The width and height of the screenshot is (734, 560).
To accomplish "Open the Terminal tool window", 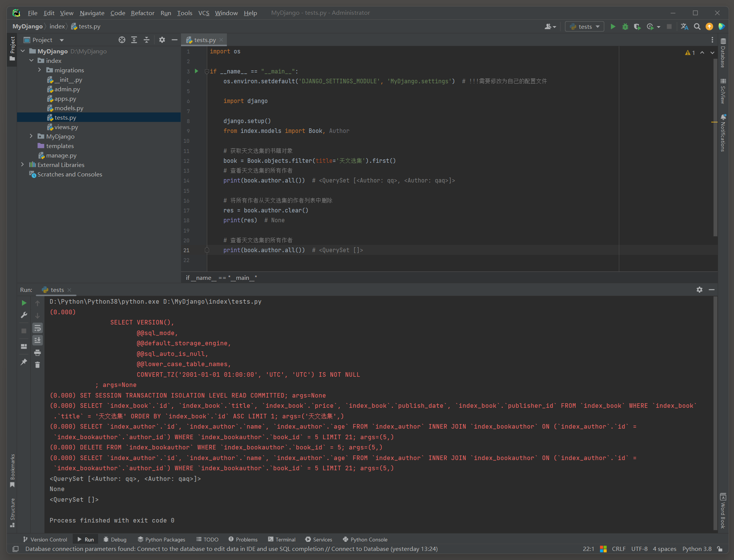I will tap(281, 540).
